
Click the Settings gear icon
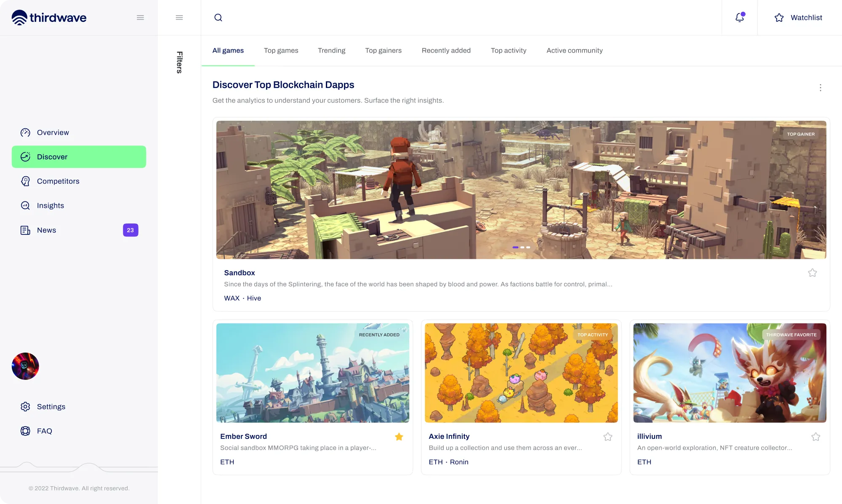click(25, 407)
